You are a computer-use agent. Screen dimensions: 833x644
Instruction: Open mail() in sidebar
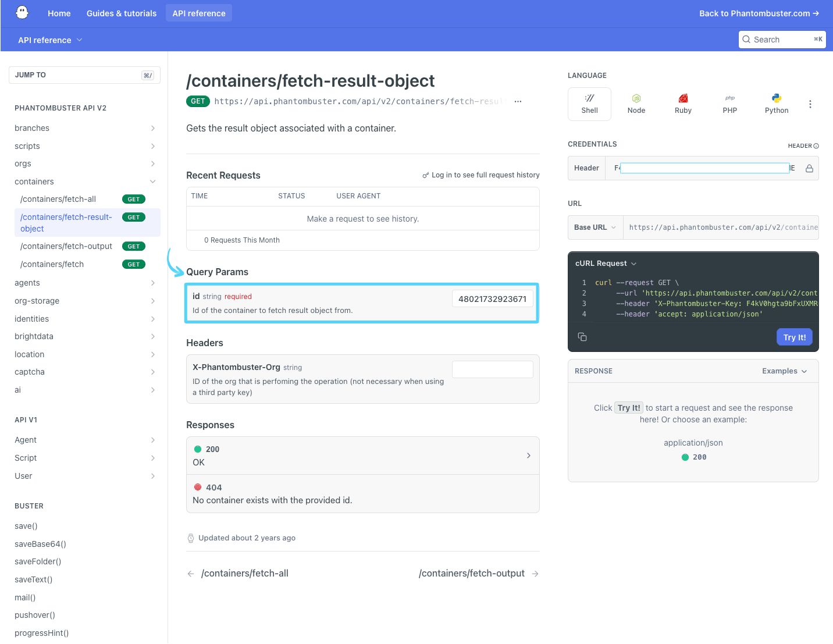25,597
